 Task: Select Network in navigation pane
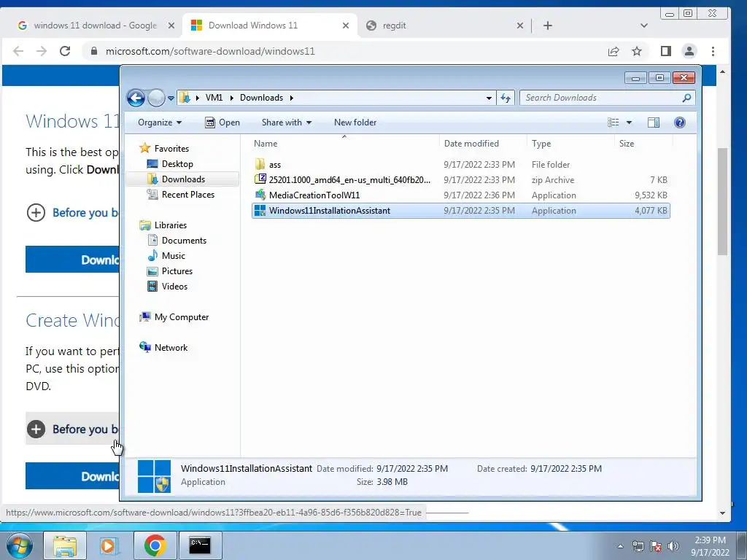(171, 348)
